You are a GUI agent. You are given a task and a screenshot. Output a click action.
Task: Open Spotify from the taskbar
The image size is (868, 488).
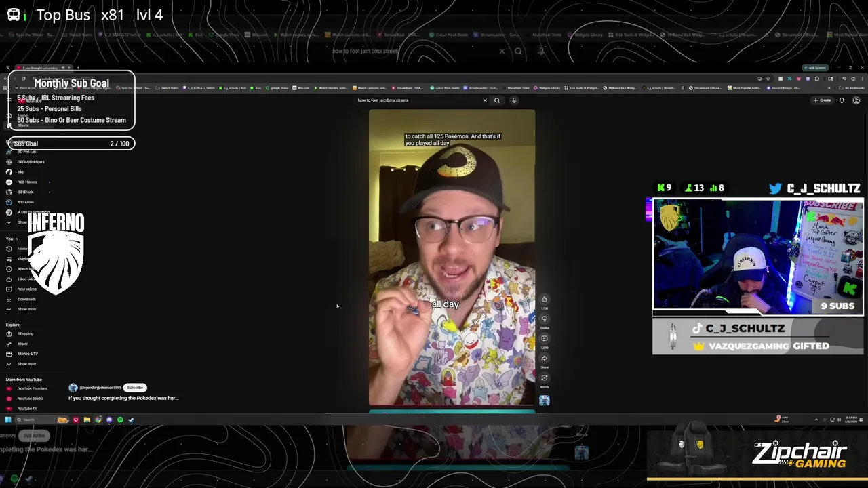point(120,420)
